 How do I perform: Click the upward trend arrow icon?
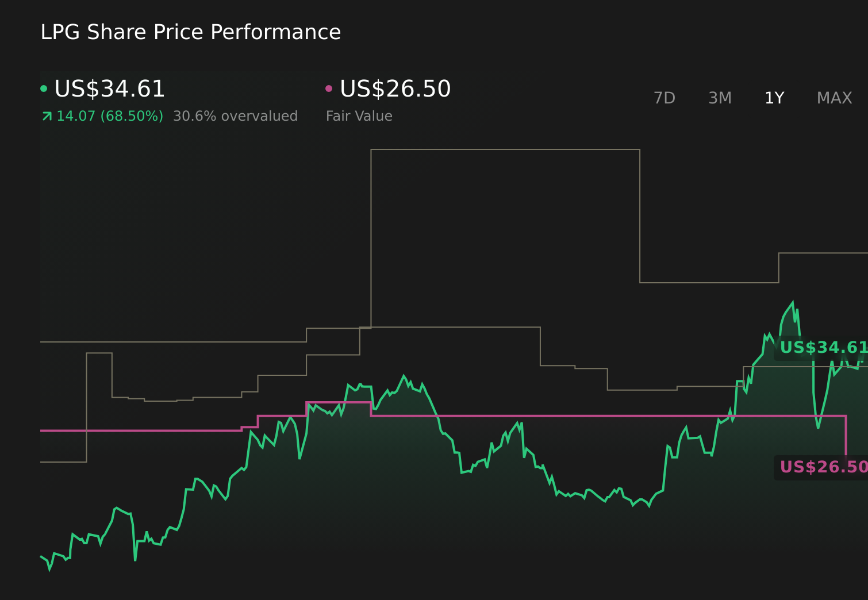coord(46,116)
